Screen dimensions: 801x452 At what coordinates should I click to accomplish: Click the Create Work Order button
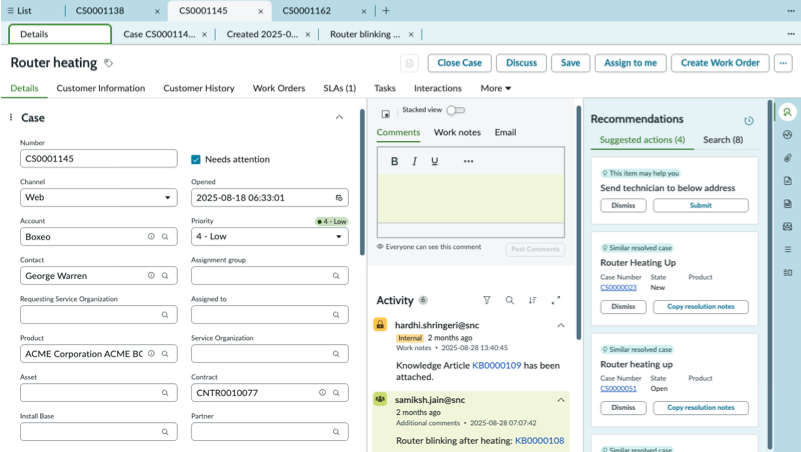720,63
